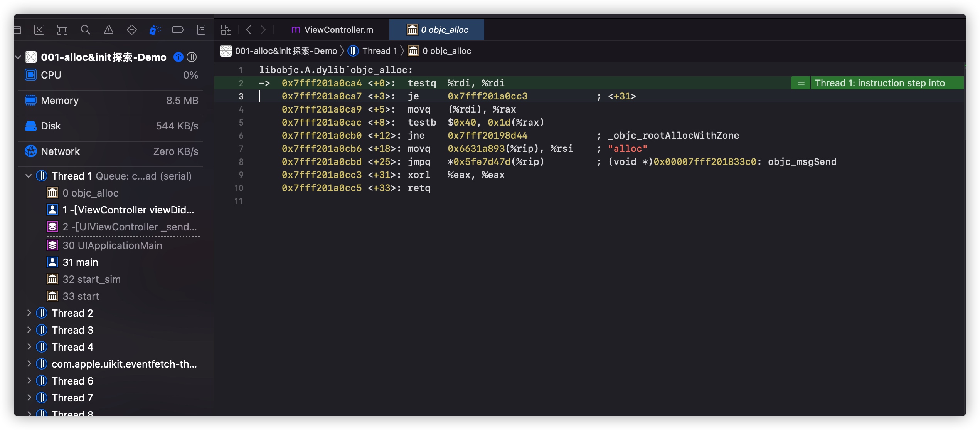980x430 pixels.
Task: Expand Thread 2 in debug navigator
Action: pyautogui.click(x=29, y=313)
